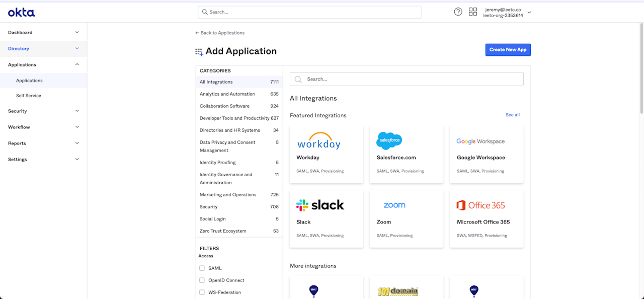Screen dimensions: 644x299
Task: Click the Okta logo
Action: tap(21, 12)
